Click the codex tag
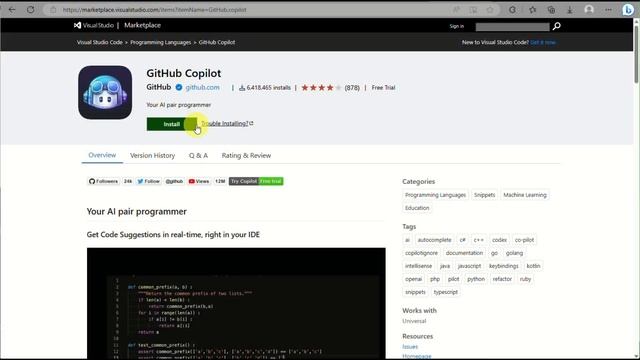Viewport: 640px width, 360px height. tap(499, 240)
